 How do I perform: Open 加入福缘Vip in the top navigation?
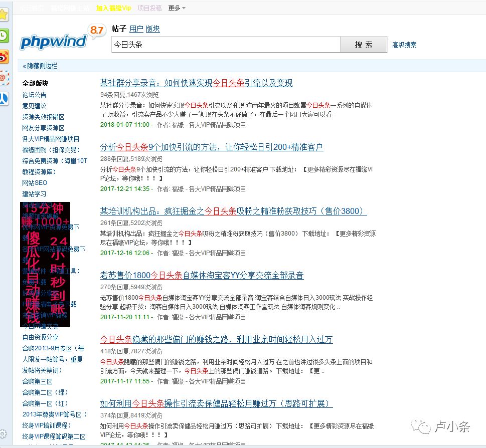(113, 8)
